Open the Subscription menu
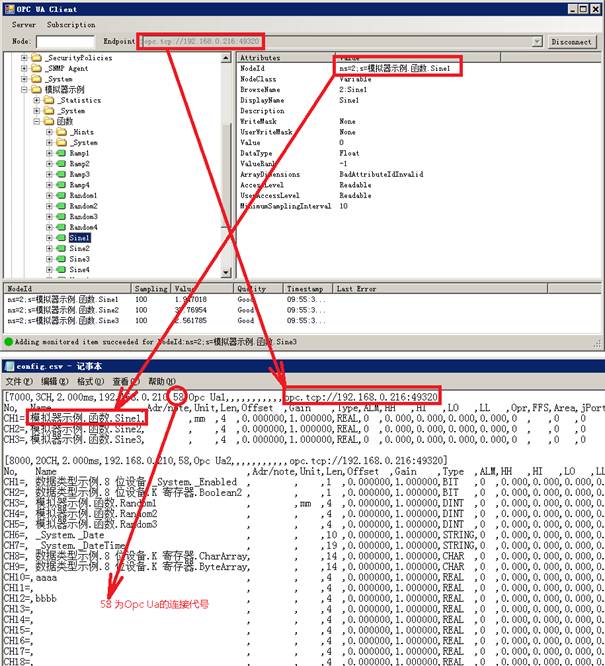Viewport: 605px width, 666px height. click(71, 24)
